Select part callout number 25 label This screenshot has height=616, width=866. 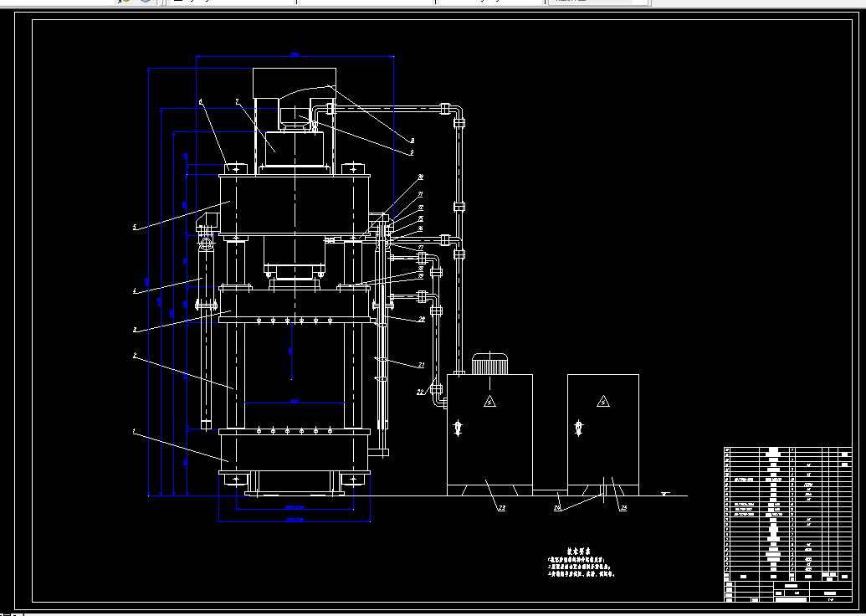(623, 508)
